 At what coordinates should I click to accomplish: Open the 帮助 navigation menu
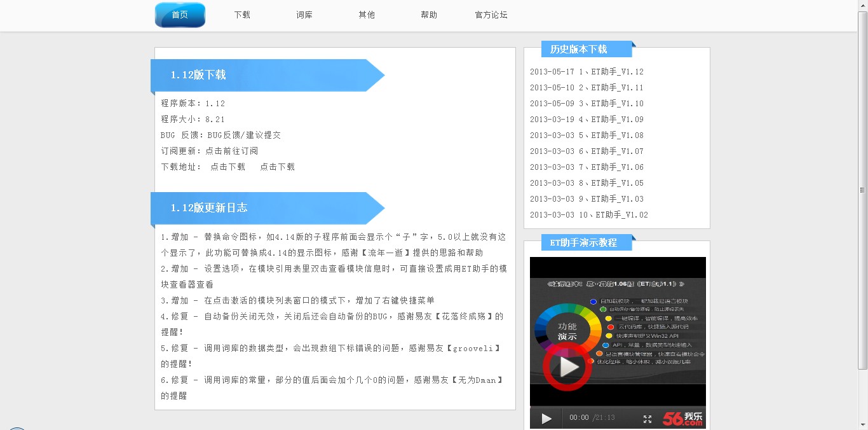[x=429, y=15]
